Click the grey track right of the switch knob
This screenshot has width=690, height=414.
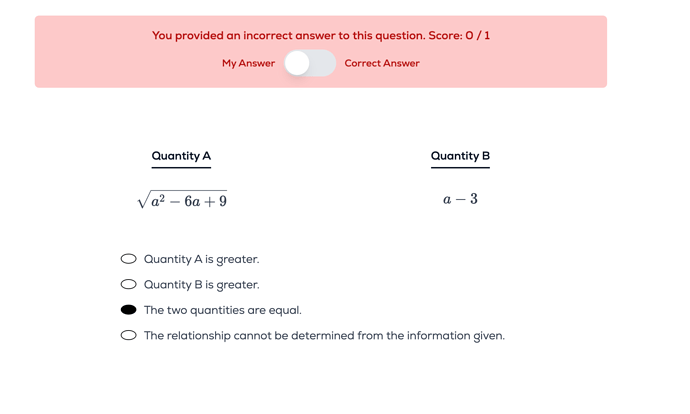[324, 63]
